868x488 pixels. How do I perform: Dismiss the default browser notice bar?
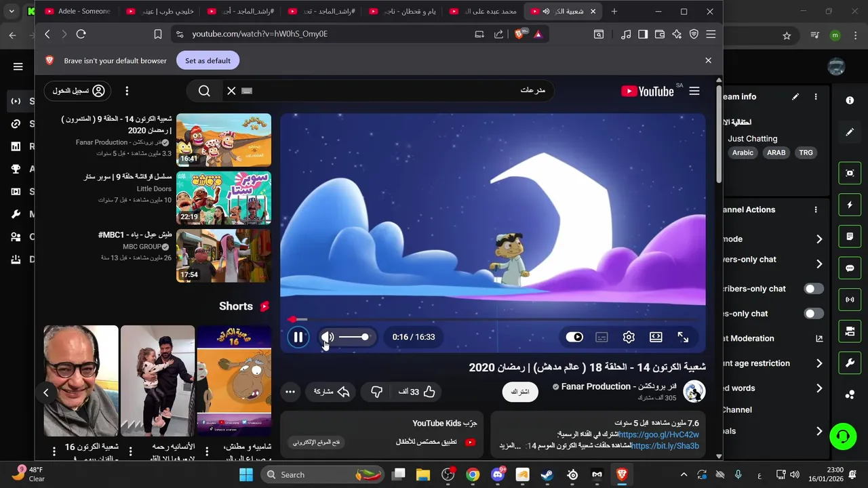click(x=708, y=60)
